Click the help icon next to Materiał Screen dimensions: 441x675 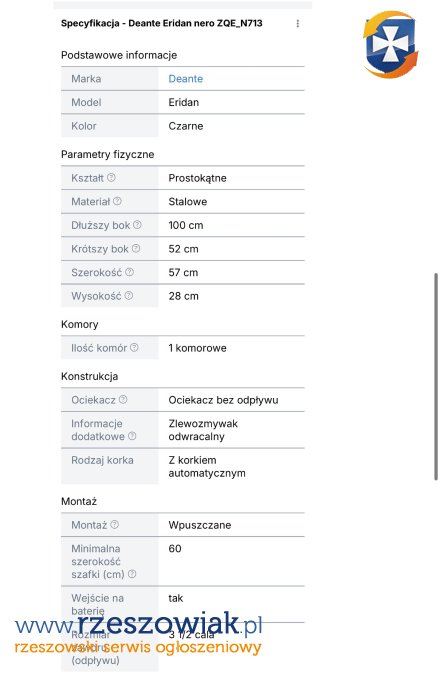tap(117, 201)
